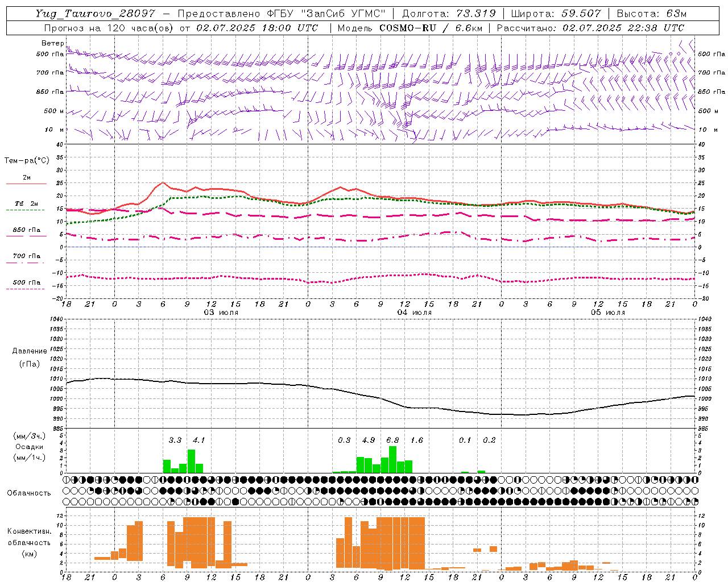This screenshot has height=582, width=728.
Task: Select the text "Предоставлено ФГБУ ЗапСиб УГМС"
Action: tap(282, 14)
